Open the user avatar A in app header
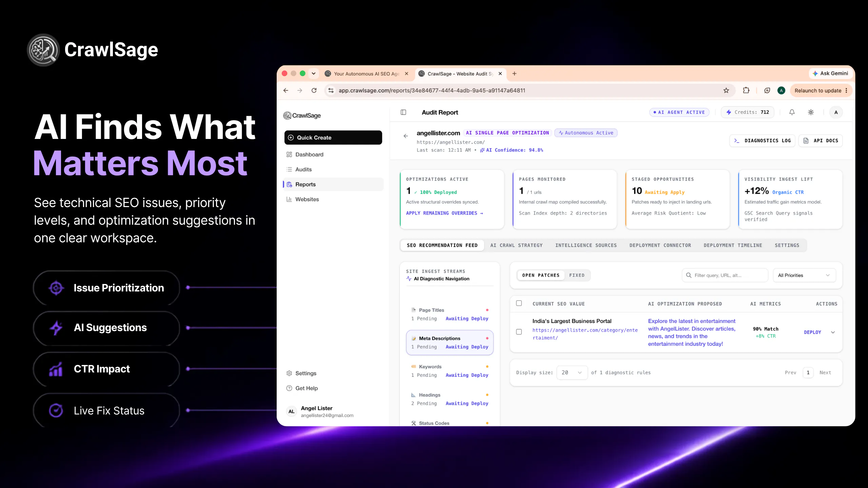868x488 pixels. (x=836, y=112)
